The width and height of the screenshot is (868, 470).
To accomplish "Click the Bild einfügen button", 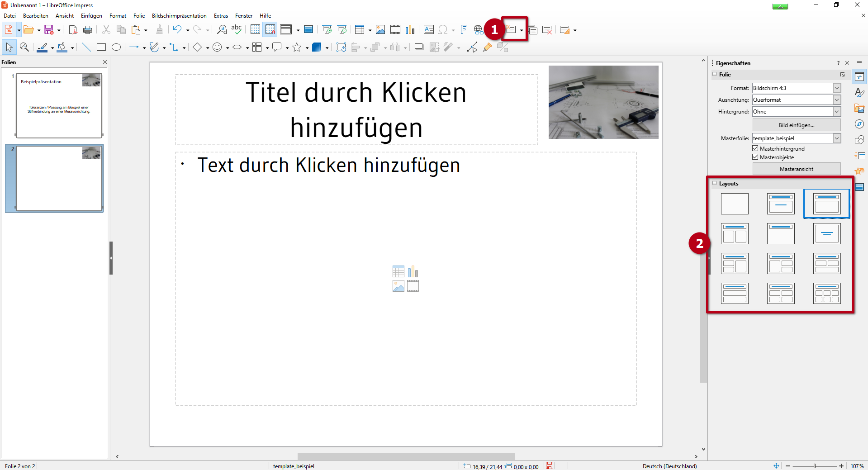I will (x=796, y=125).
